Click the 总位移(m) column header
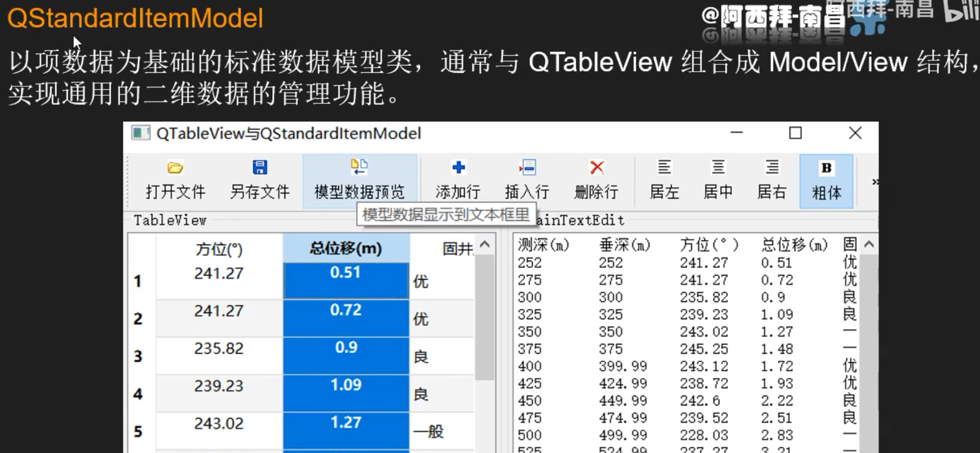This screenshot has width=980, height=453. point(346,248)
